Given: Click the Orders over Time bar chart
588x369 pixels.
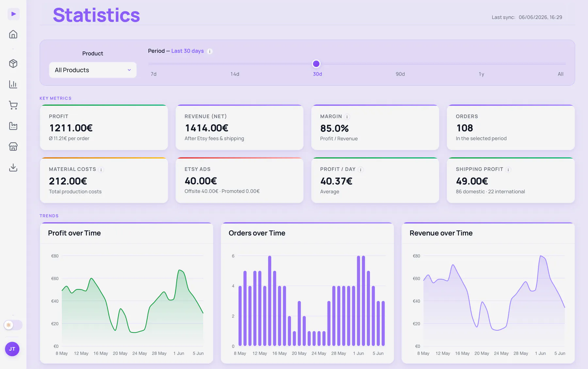Looking at the screenshot, I should pyautogui.click(x=312, y=301).
